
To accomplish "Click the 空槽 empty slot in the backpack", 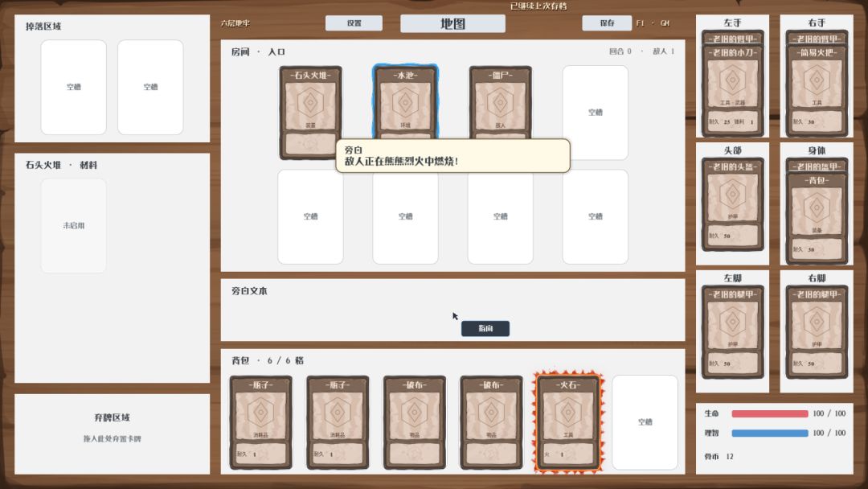I will [x=645, y=422].
